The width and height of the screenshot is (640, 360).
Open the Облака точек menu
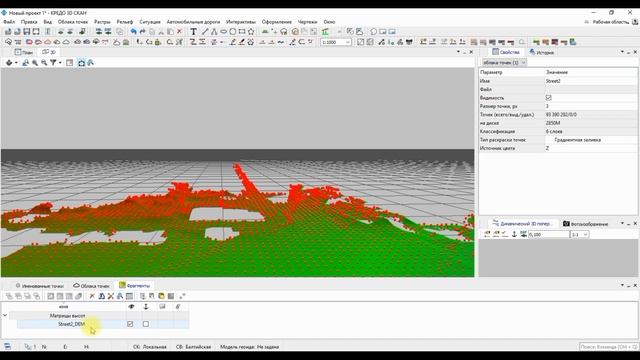[73, 22]
